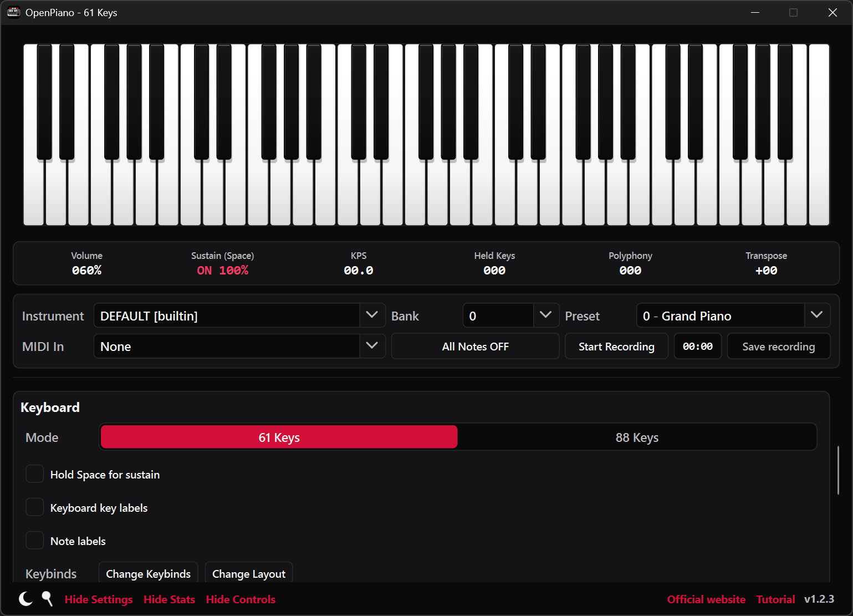The height and width of the screenshot is (616, 853).
Task: Click the Keyboard section heading
Action: pos(50,408)
